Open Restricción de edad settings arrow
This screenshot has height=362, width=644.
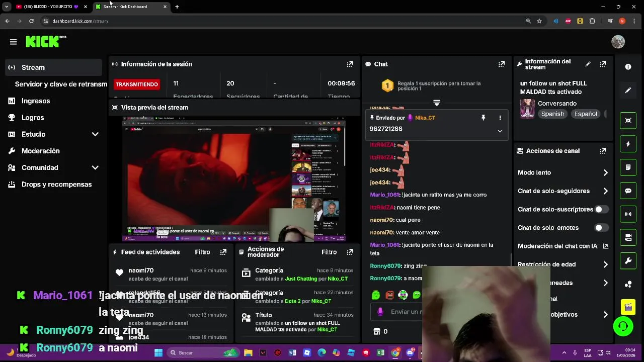click(x=605, y=264)
